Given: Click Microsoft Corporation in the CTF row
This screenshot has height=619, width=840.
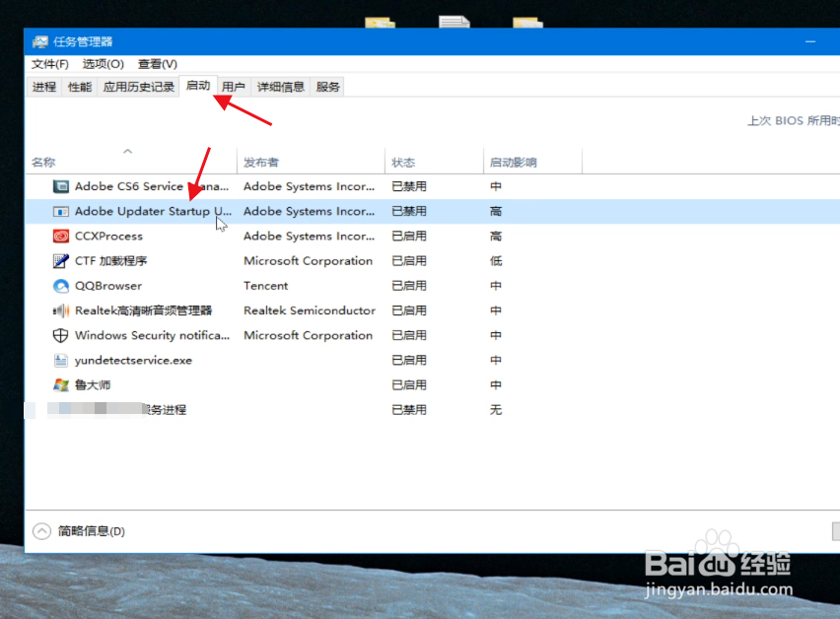Looking at the screenshot, I should pyautogui.click(x=308, y=261).
